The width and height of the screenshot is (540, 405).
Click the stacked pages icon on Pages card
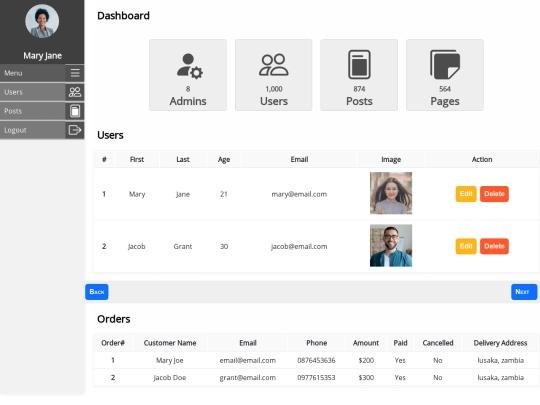pyautogui.click(x=445, y=64)
